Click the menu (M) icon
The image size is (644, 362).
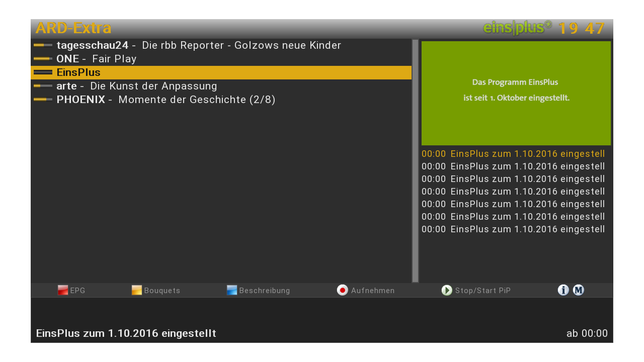point(579,290)
